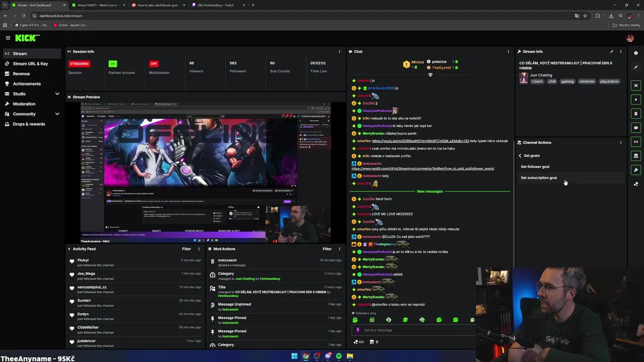Open Windows Start menu
Screen dimensions: 644x362
click(294, 356)
